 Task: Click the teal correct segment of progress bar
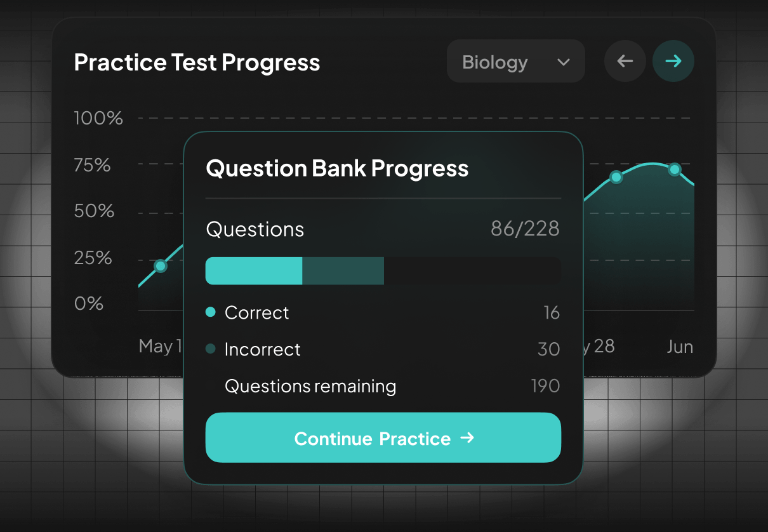coord(254,271)
